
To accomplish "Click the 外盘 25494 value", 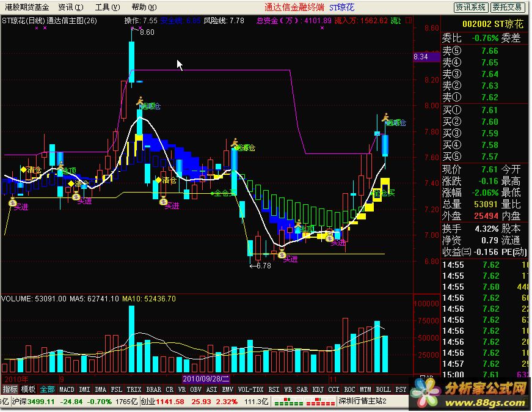I will [x=486, y=216].
